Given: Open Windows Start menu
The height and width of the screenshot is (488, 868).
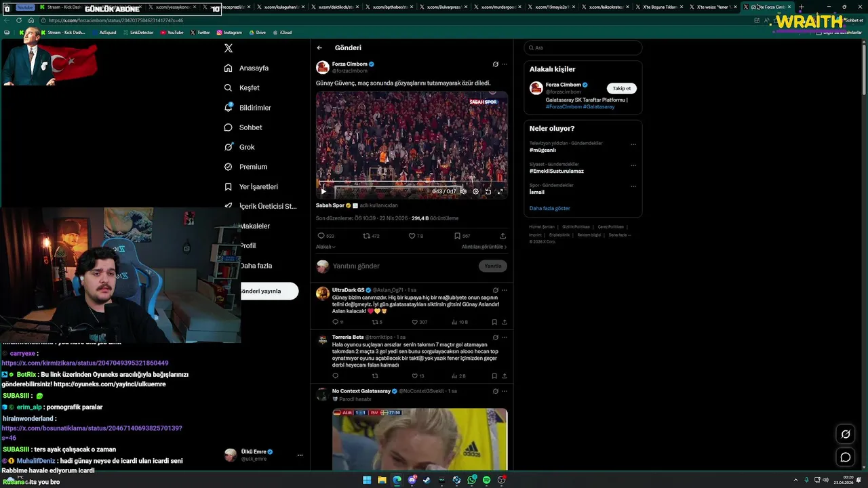Looking at the screenshot, I should (367, 480).
